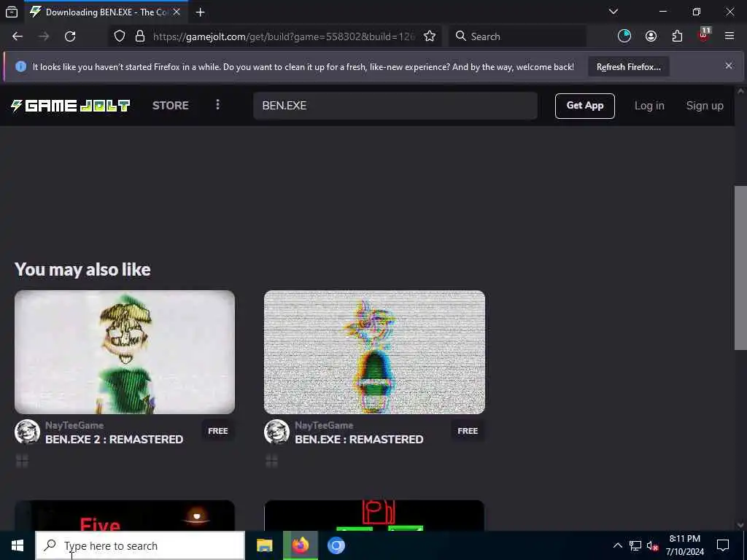Dismiss the Firefox notification bar
The width and height of the screenshot is (747, 560).
coord(729,66)
